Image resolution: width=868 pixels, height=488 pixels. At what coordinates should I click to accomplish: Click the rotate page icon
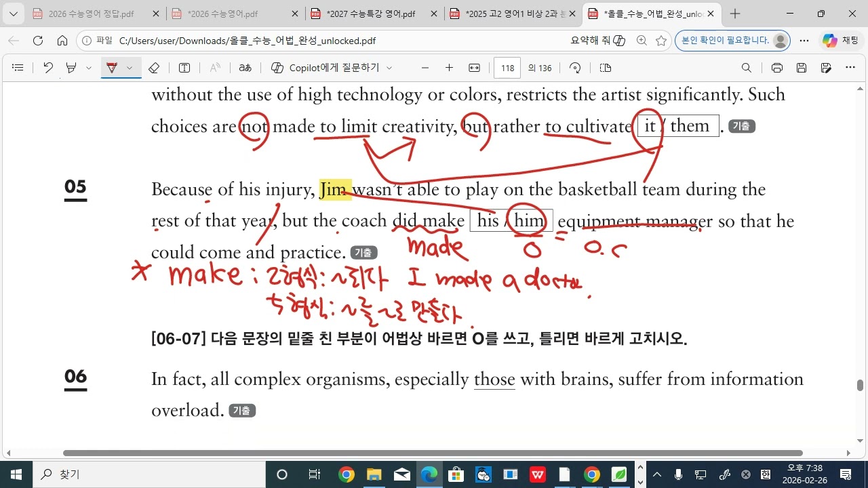575,68
